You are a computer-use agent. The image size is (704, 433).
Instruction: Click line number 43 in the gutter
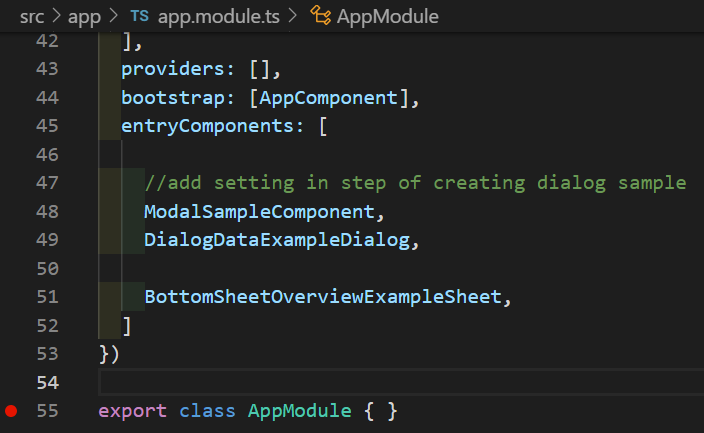click(x=47, y=69)
